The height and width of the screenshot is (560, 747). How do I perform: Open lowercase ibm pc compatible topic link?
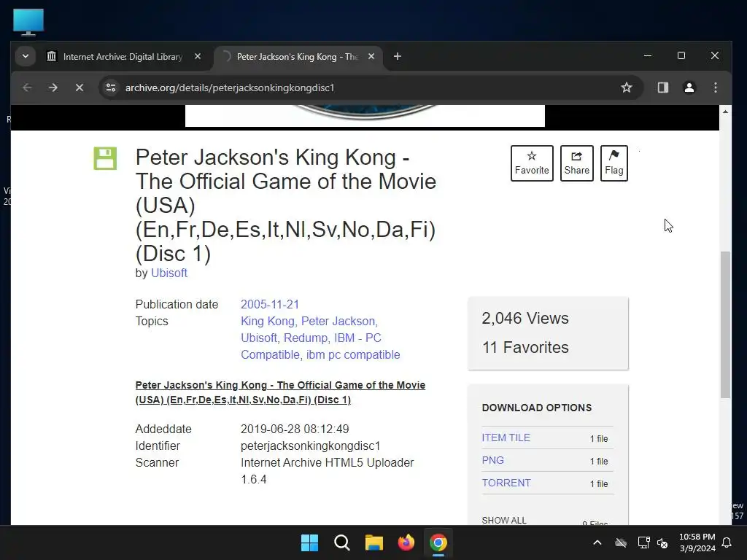tap(353, 355)
